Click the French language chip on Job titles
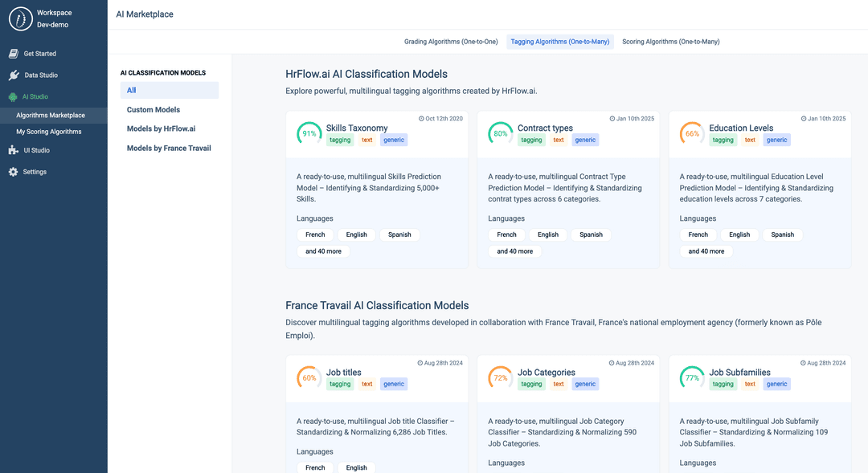Viewport: 868px width, 473px height. click(314, 467)
